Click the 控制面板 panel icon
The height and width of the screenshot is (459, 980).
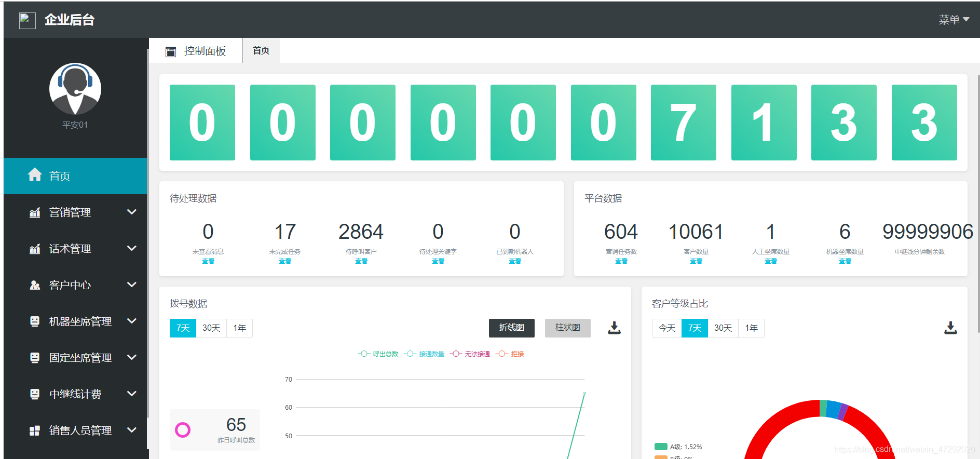pos(171,51)
